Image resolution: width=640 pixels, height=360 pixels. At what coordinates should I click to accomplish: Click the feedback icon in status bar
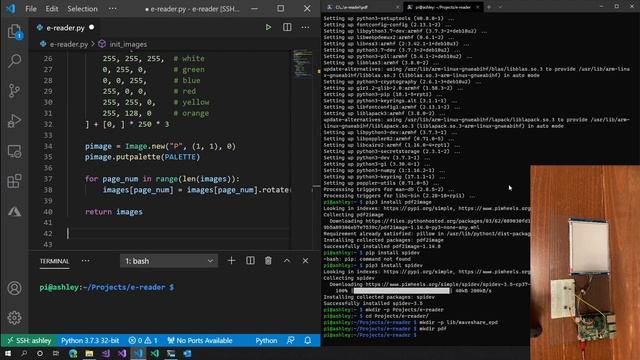[291, 340]
